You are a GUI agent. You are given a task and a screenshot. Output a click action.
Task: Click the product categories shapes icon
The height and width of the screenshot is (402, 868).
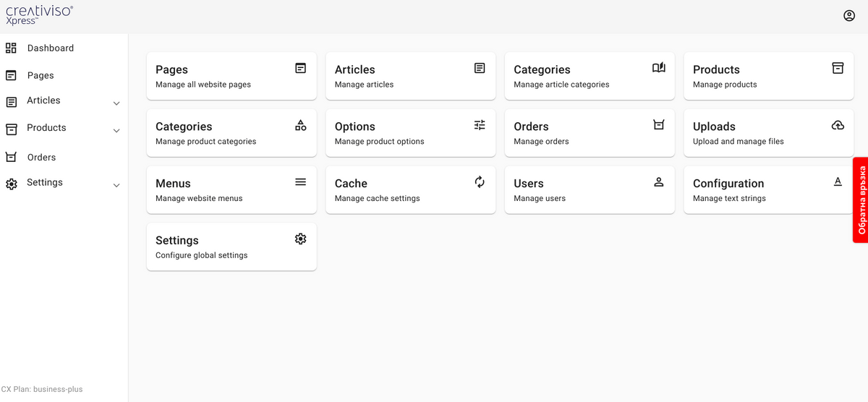[x=300, y=125]
